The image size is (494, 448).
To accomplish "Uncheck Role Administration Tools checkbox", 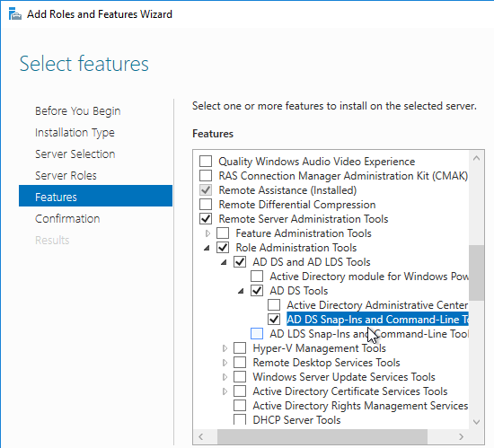I will click(223, 248).
